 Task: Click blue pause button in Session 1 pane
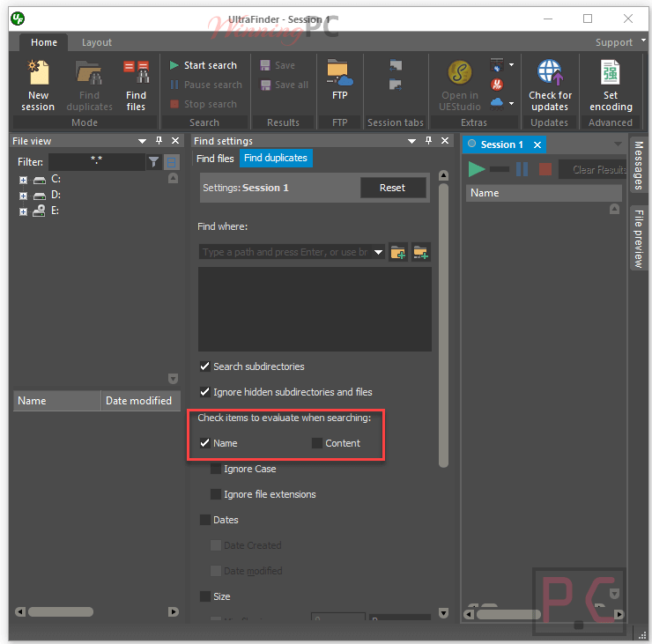tap(522, 169)
